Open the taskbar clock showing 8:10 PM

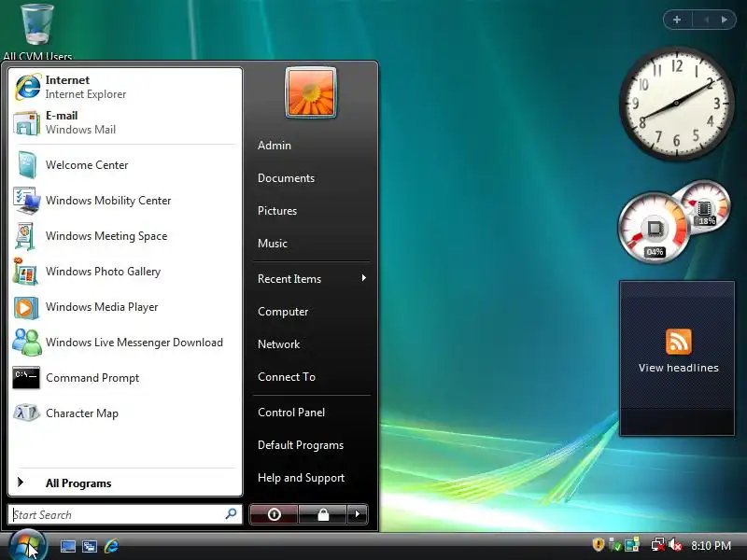pyautogui.click(x=711, y=545)
